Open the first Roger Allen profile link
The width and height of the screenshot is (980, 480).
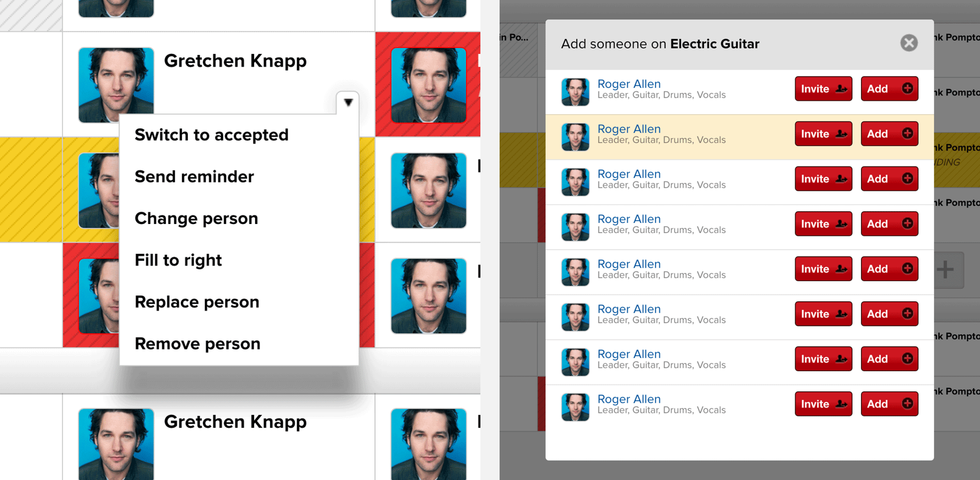[629, 84]
